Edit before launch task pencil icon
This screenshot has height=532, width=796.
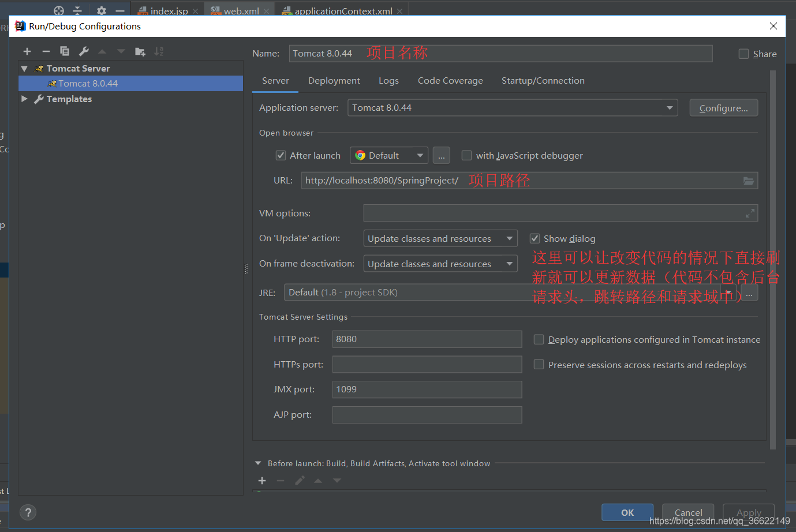300,481
